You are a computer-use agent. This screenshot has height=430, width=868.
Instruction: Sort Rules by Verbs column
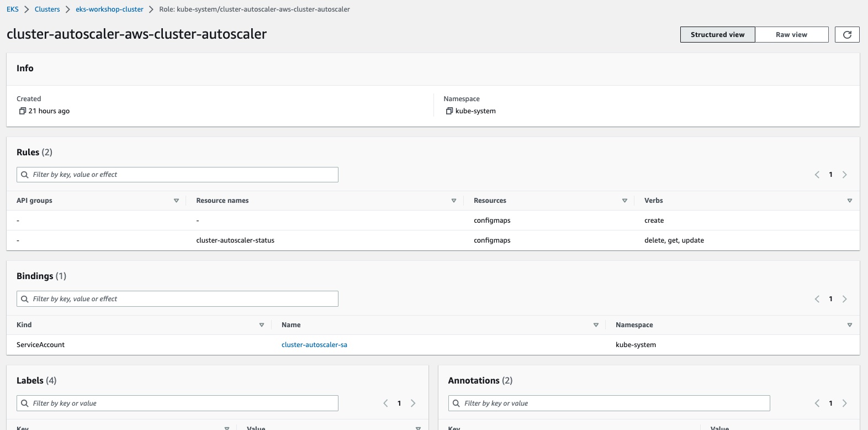pyautogui.click(x=849, y=201)
